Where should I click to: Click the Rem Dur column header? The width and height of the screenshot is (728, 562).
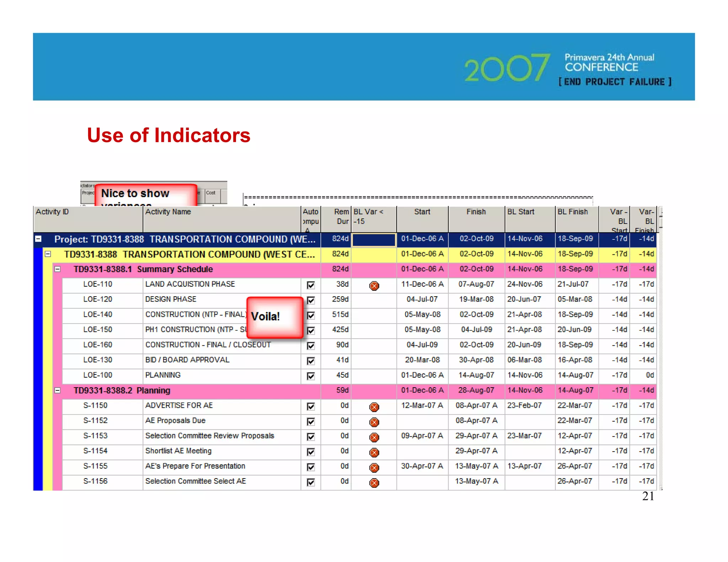click(336, 219)
